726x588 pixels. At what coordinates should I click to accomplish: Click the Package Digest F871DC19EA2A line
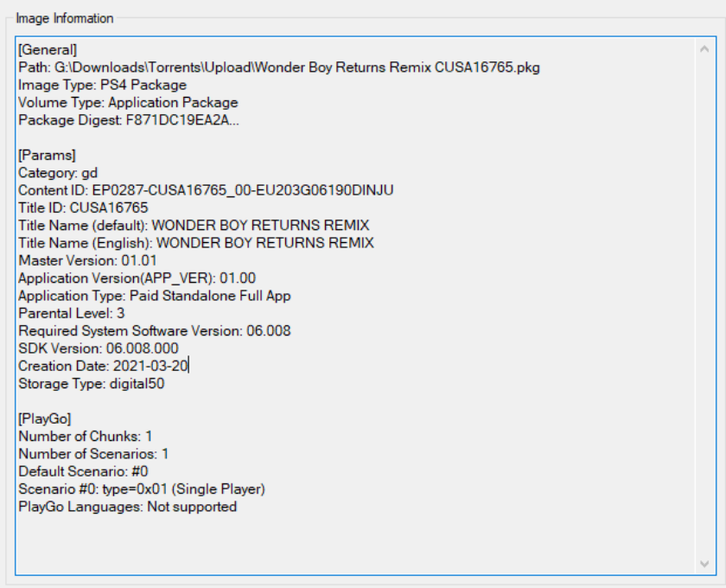pyautogui.click(x=129, y=120)
